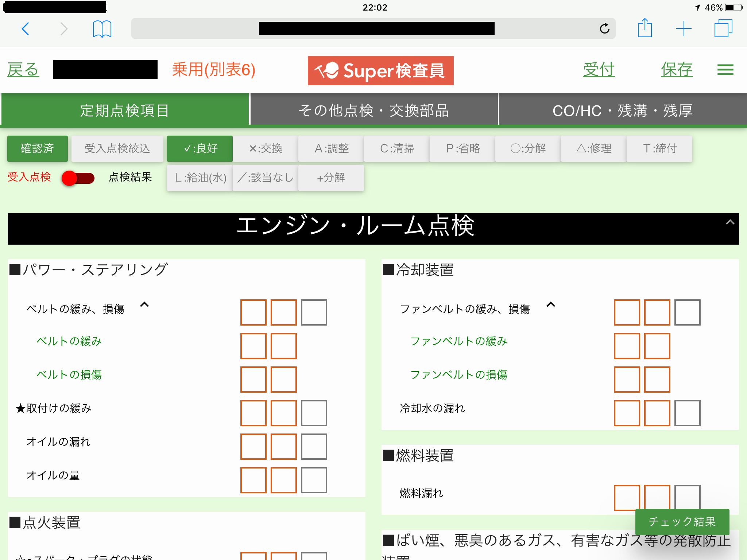Click the +分解 button
This screenshot has height=560, width=747.
[x=331, y=178]
